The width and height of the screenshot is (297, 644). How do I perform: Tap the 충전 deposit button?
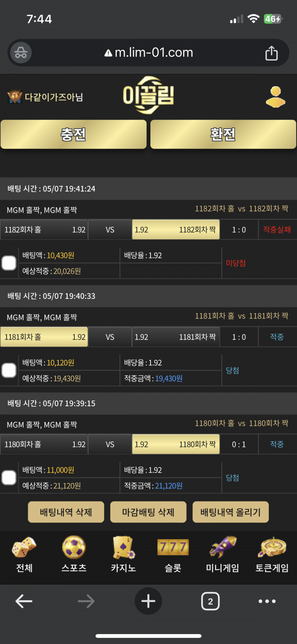74,134
